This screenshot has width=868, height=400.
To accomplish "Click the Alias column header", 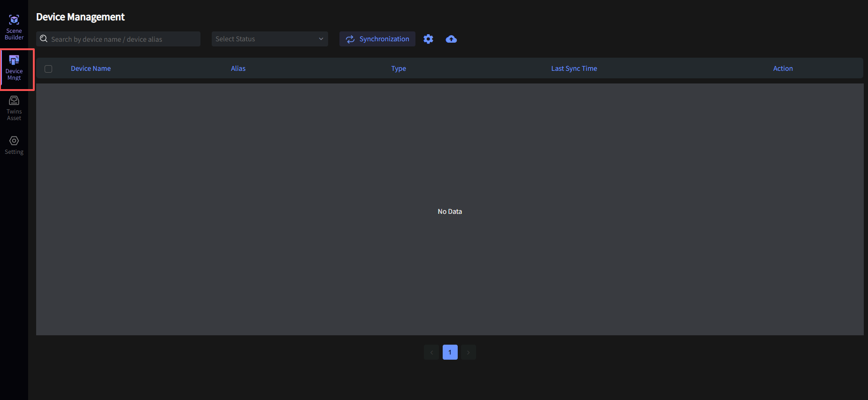I will 238,68.
